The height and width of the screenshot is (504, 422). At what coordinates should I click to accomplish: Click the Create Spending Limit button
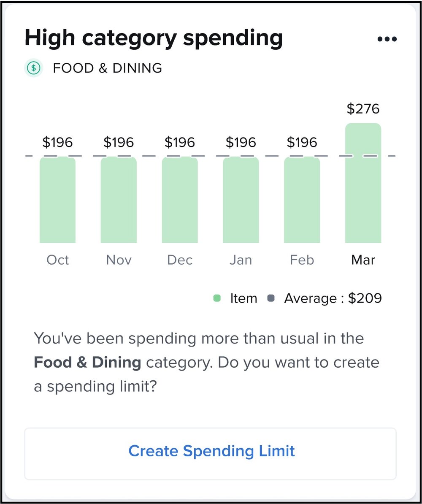(211, 453)
